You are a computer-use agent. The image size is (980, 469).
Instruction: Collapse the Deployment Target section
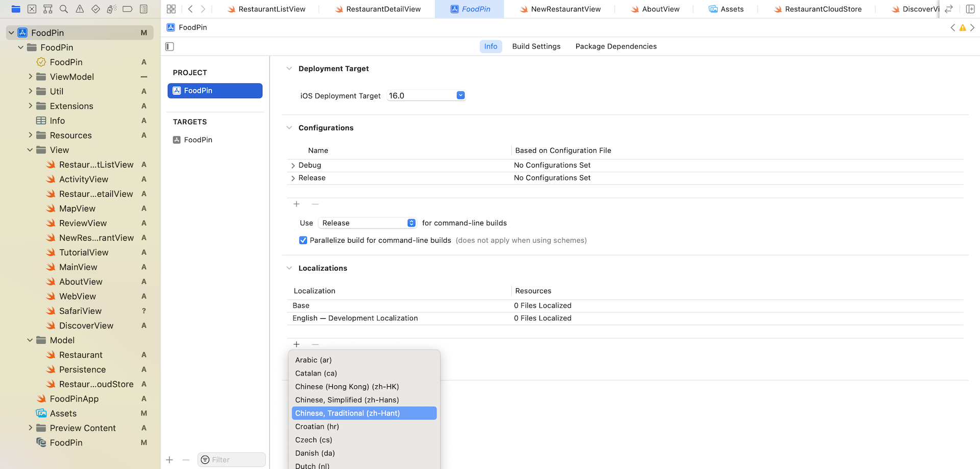(289, 68)
